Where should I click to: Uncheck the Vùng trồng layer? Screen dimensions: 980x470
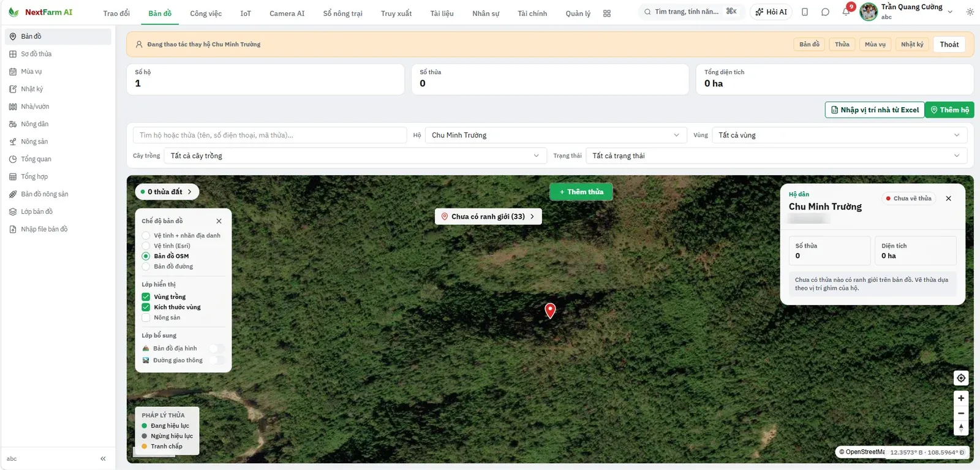(x=146, y=297)
